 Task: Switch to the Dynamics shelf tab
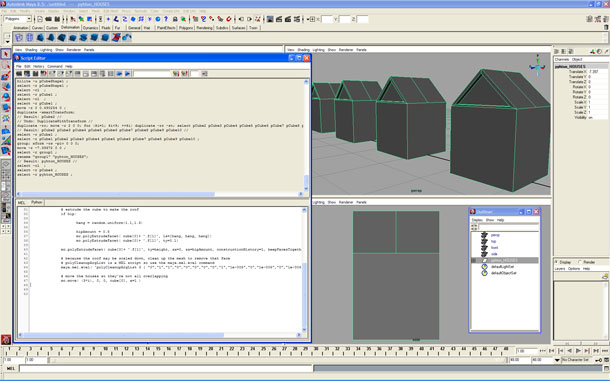[x=90, y=28]
